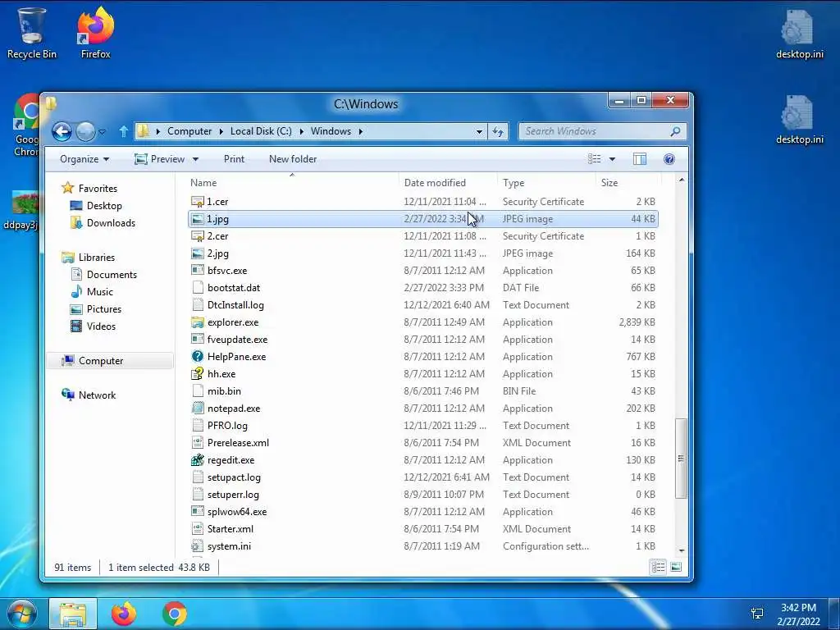The height and width of the screenshot is (630, 840).
Task: Open the Help question mark icon
Action: coord(669,159)
